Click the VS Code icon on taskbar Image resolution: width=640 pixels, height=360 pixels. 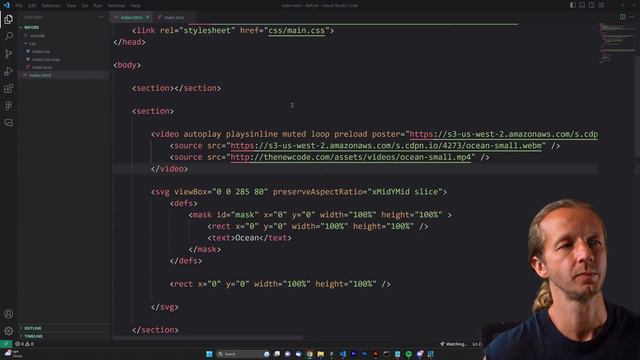click(x=342, y=354)
